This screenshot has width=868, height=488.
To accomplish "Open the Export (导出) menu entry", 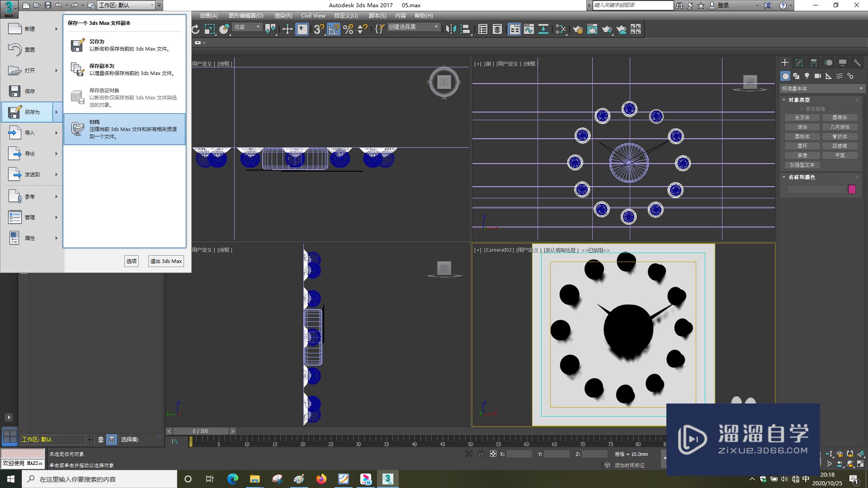I will (x=32, y=154).
